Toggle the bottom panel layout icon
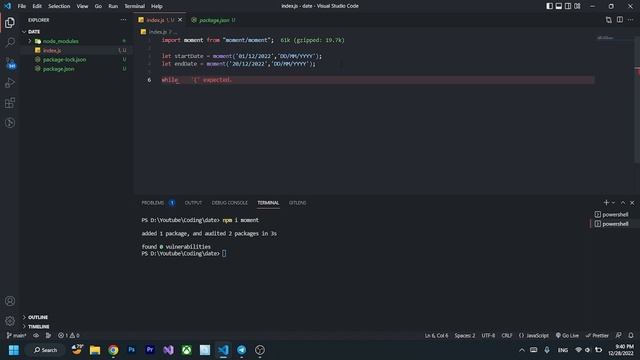Viewport: 640px width, 360px height. pyautogui.click(x=559, y=6)
